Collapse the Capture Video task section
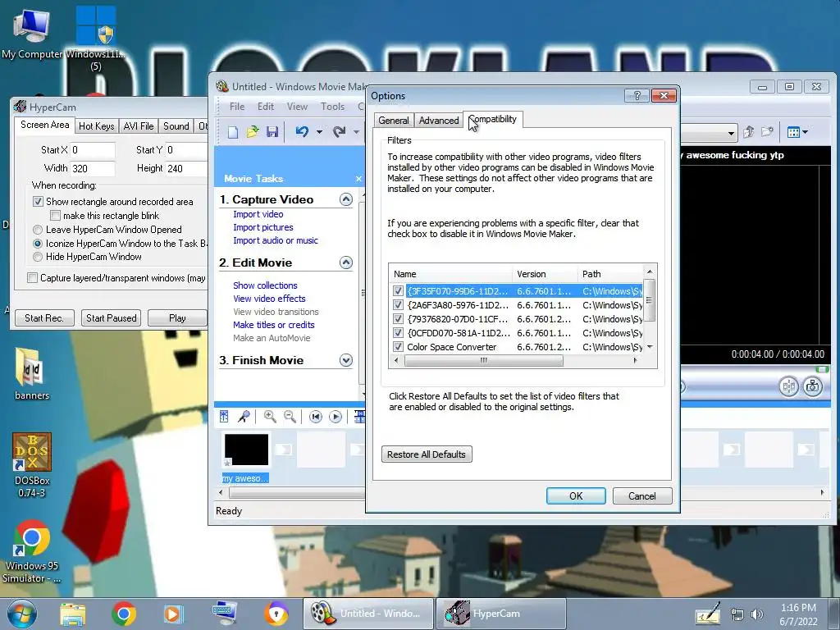Image resolution: width=840 pixels, height=630 pixels. (346, 200)
